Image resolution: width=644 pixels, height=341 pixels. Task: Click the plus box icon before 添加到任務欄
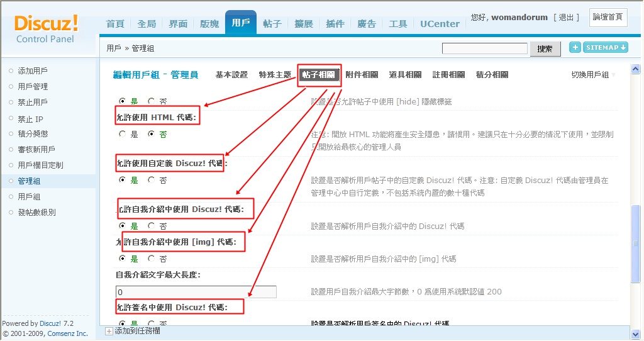(109, 331)
